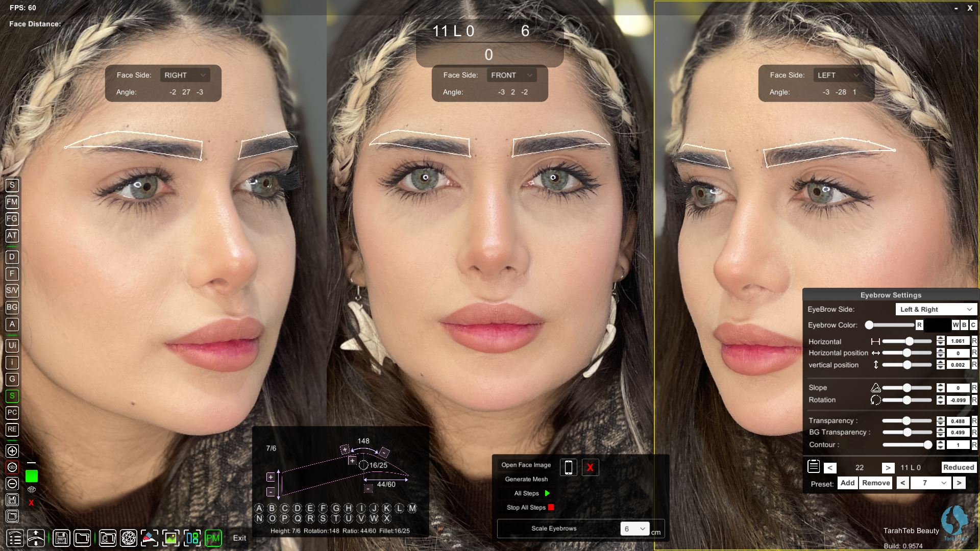Select eyebrow shape letter A
Viewport: 980px width, 551px height.
[x=259, y=508]
